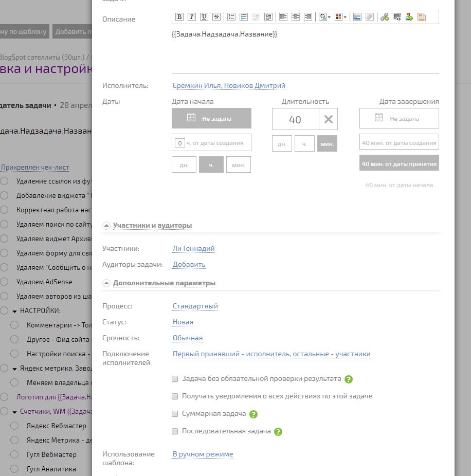
Task: Tick Удаляем AdSense in background checklist
Action: (x=4, y=282)
